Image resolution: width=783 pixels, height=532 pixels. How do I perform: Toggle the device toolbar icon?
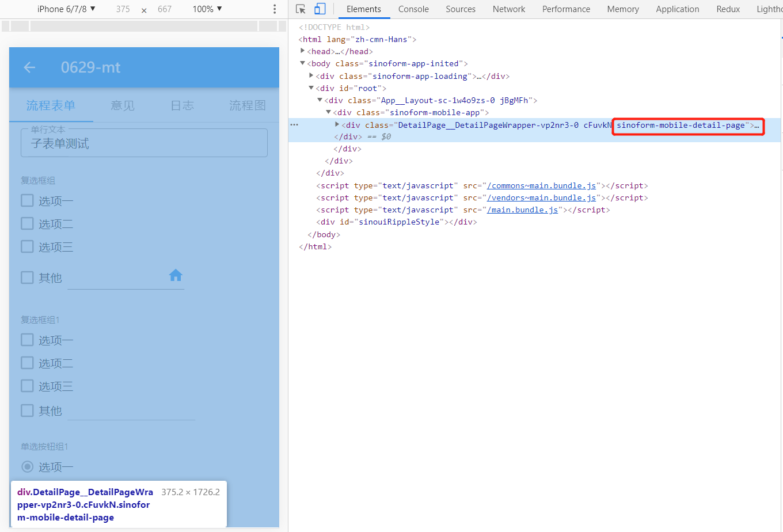[320, 9]
